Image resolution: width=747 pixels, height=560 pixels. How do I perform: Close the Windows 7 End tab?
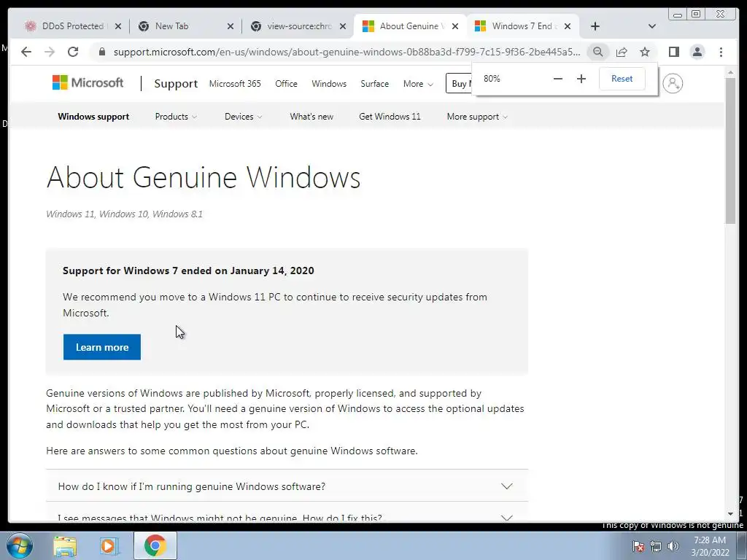pyautogui.click(x=568, y=26)
